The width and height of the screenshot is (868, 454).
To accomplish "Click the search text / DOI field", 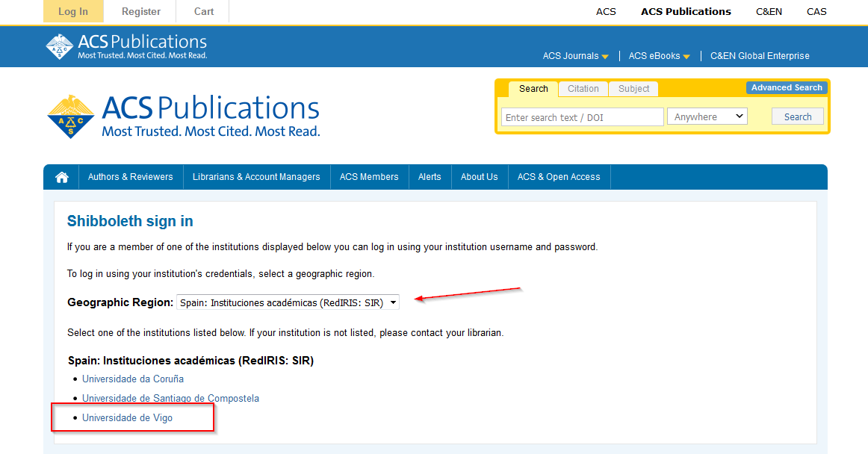I will tap(583, 117).
